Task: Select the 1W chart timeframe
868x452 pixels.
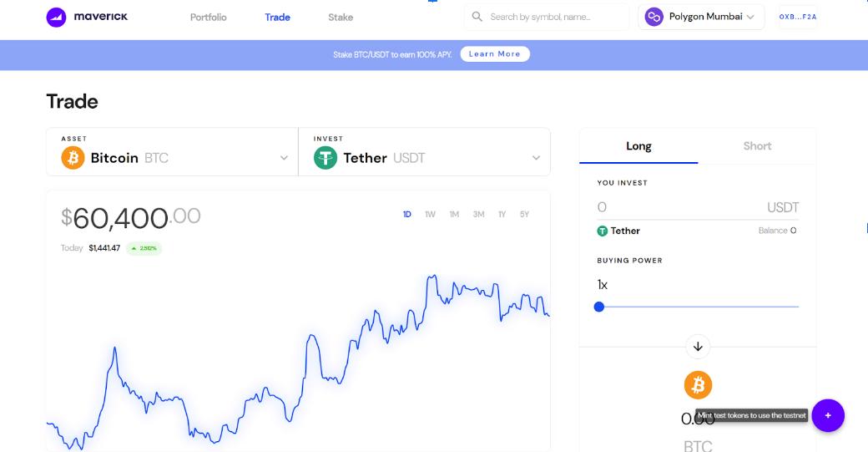Action: [x=430, y=215]
